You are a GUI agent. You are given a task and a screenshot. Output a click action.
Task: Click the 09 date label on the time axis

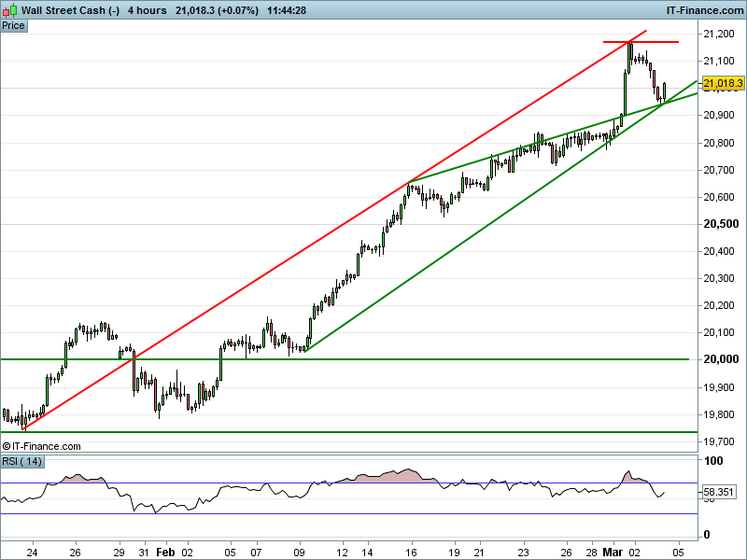[299, 553]
